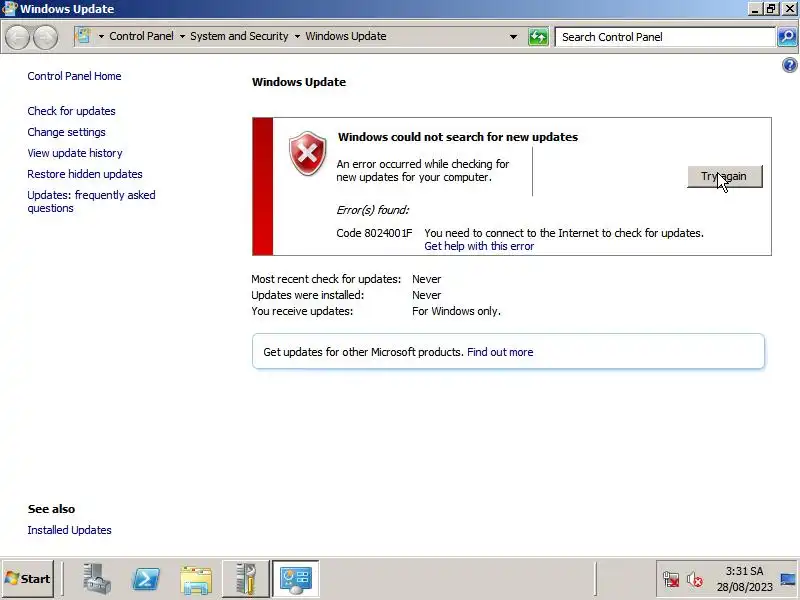Click the back navigation arrow
Viewport: 800px width, 600px height.
18,37
